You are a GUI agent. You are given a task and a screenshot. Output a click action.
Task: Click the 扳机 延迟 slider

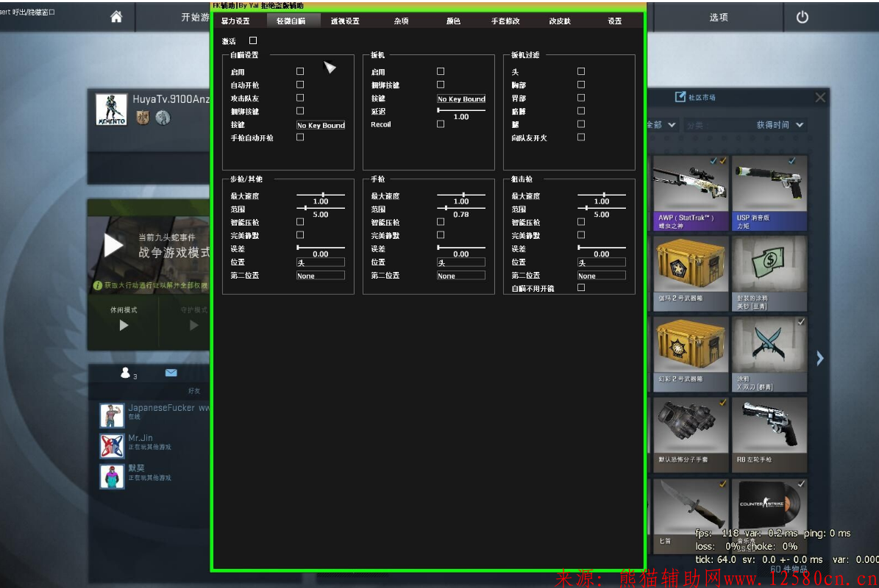[461, 110]
